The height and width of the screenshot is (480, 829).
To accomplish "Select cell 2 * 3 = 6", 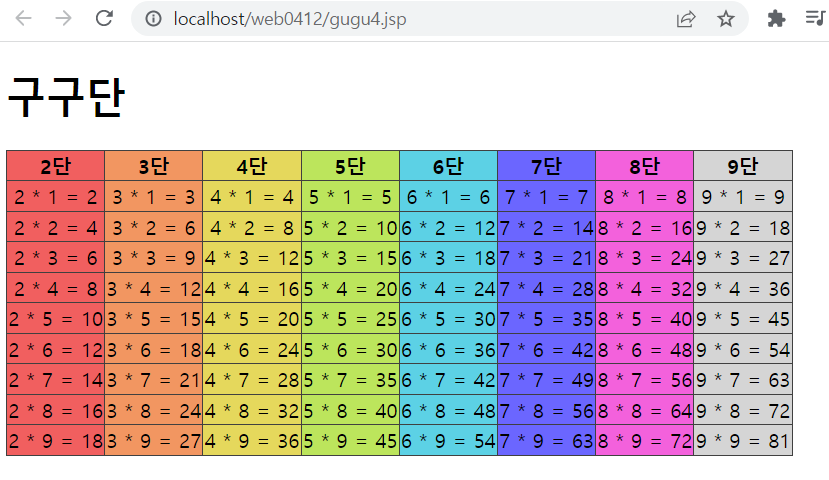I will click(56, 258).
